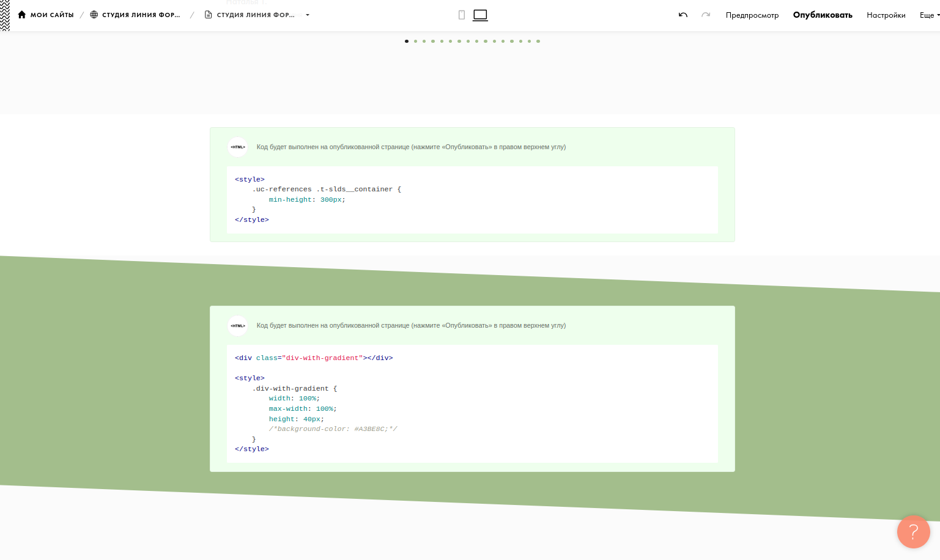Open the site name breadcrumb link
Image resolution: width=940 pixels, height=560 pixels.
141,15
